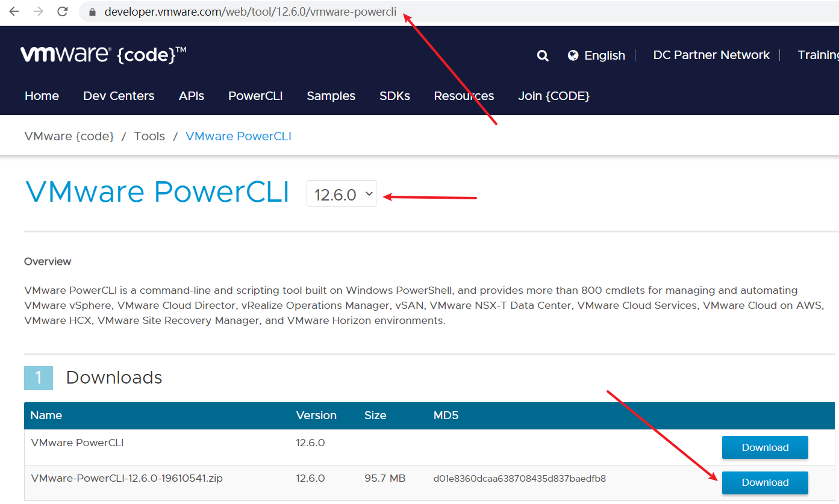Click the MD5 hash d01e8360dcaa638708435d837baedfb8
Image resolution: width=839 pixels, height=504 pixels.
[x=519, y=479]
